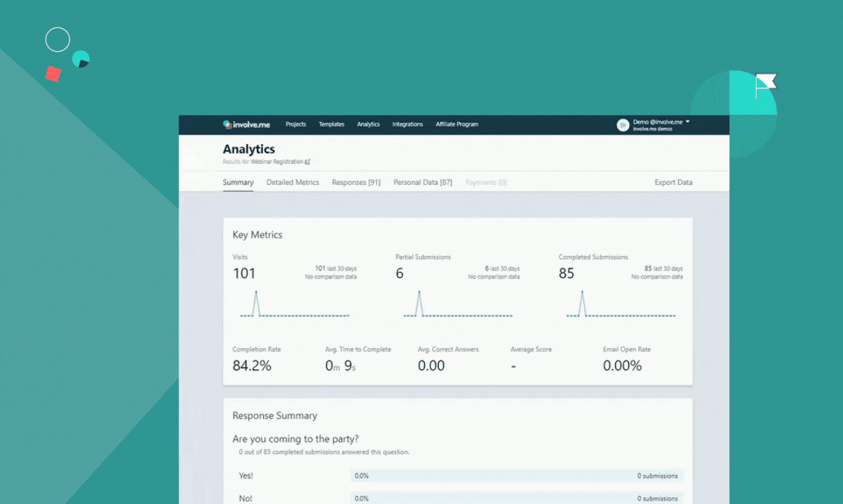
Task: Click the DI user avatar
Action: pyautogui.click(x=623, y=125)
